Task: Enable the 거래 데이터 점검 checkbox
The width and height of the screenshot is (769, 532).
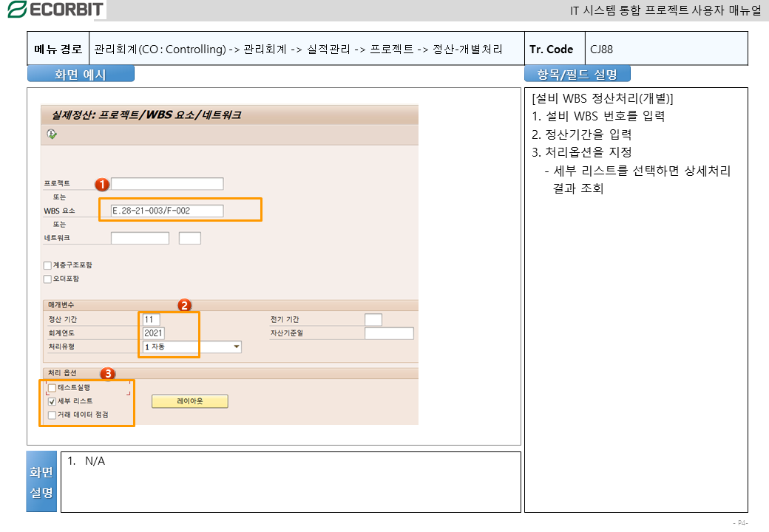Action: click(52, 415)
